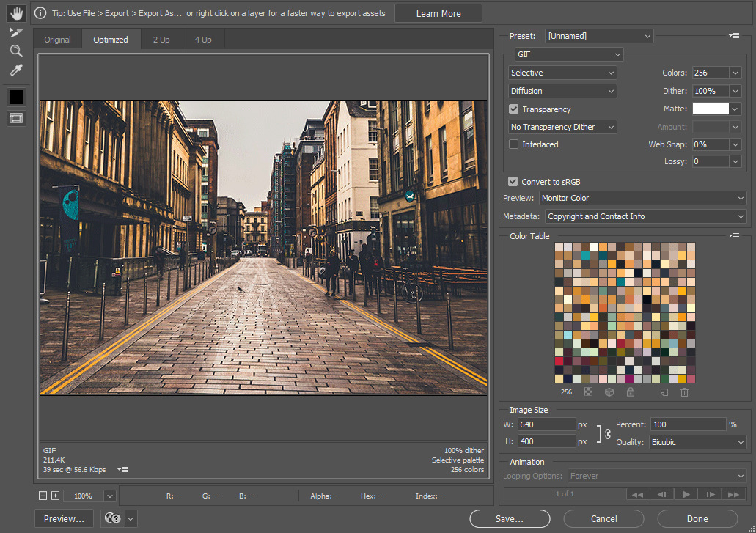Click the Save... button

pos(510,518)
